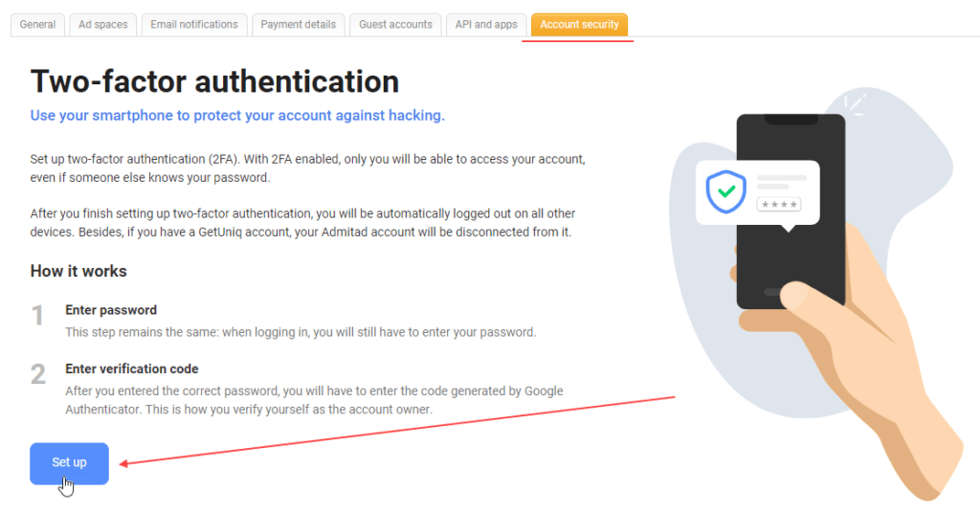This screenshot has height=513, width=980.
Task: Click the asterisk code field illustration
Action: pyautogui.click(x=779, y=204)
